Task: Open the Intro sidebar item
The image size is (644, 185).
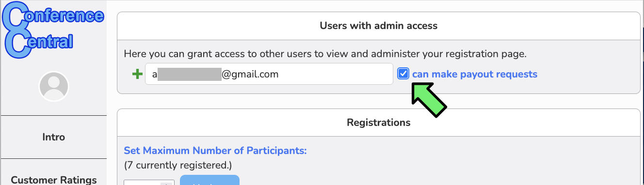Action: pos(53,137)
